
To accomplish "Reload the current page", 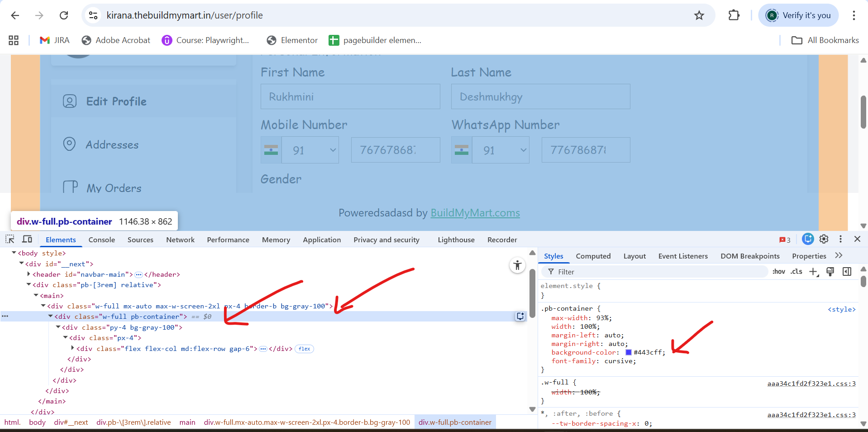I will point(64,15).
